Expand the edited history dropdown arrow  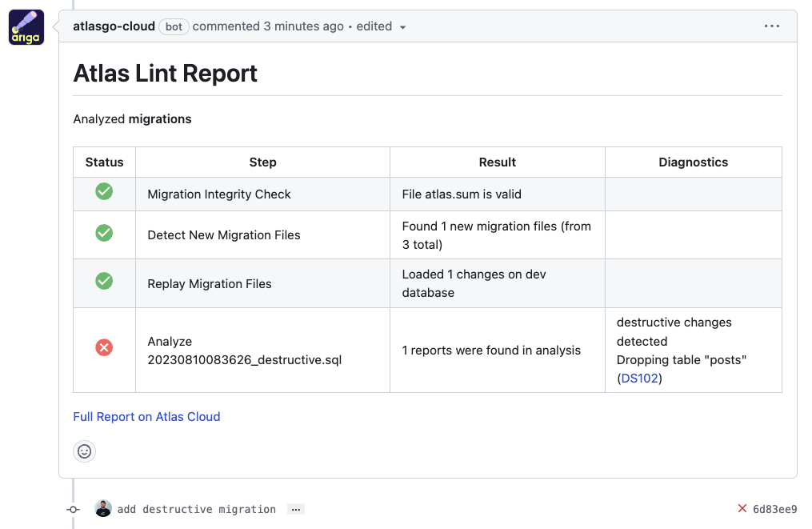click(403, 27)
